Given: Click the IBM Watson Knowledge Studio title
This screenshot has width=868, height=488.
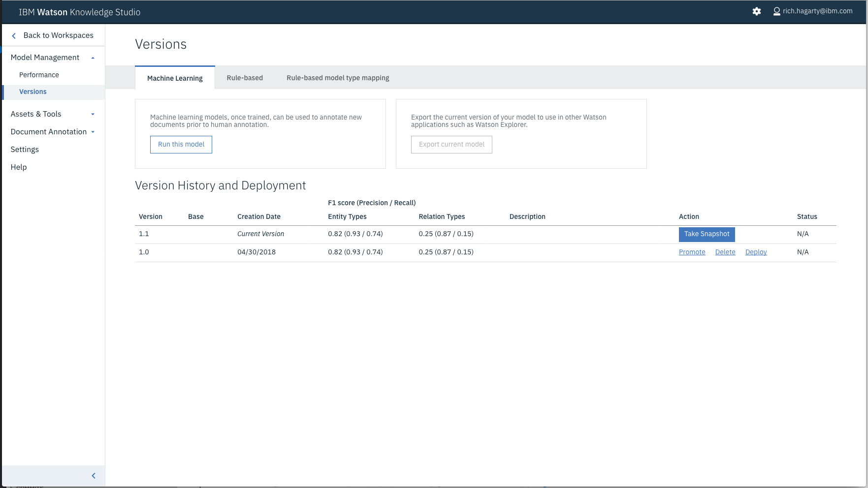Looking at the screenshot, I should tap(80, 12).
